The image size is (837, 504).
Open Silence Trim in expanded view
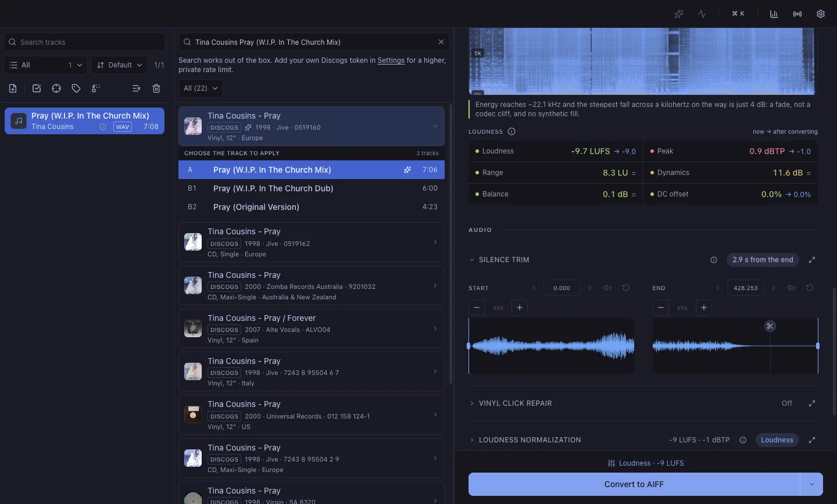pos(812,260)
